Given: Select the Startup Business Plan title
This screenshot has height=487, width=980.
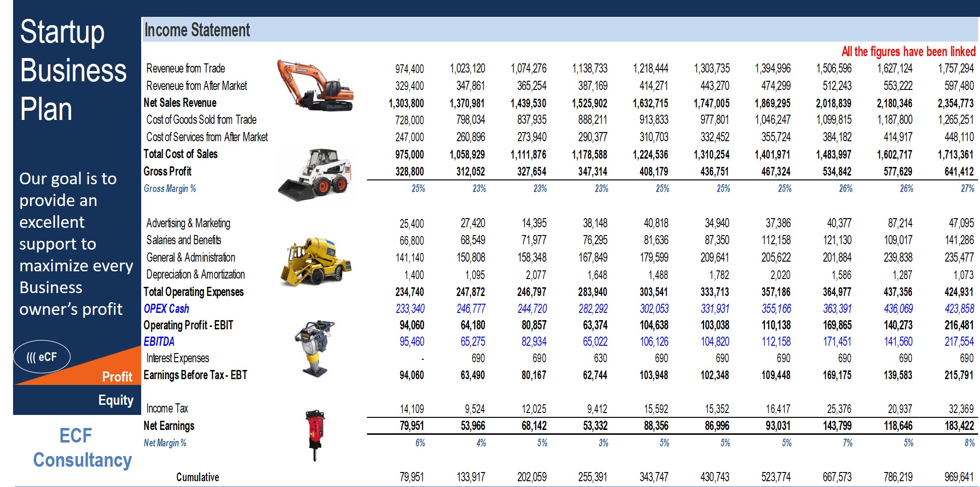Looking at the screenshot, I should tap(73, 70).
